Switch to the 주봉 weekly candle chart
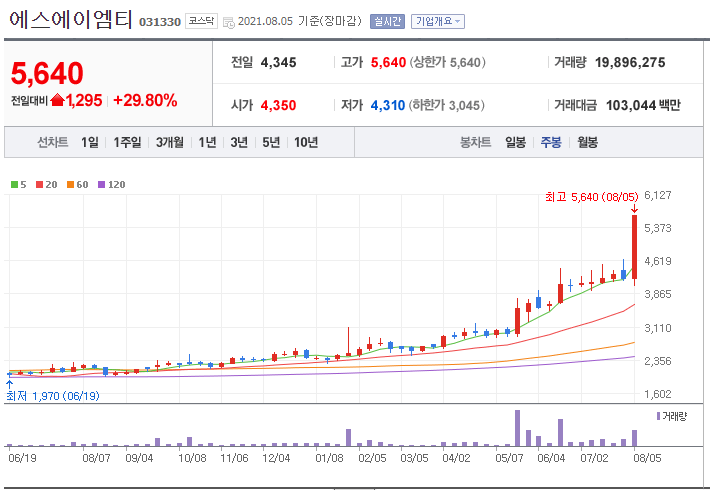710x490 pixels. point(551,143)
